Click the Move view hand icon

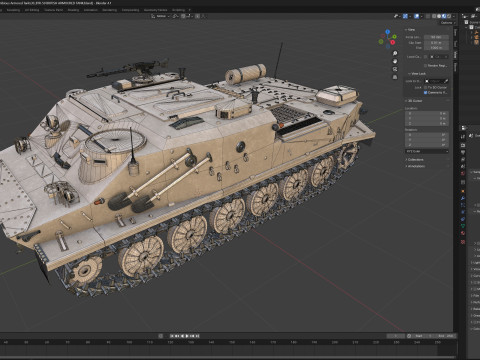click(x=395, y=61)
